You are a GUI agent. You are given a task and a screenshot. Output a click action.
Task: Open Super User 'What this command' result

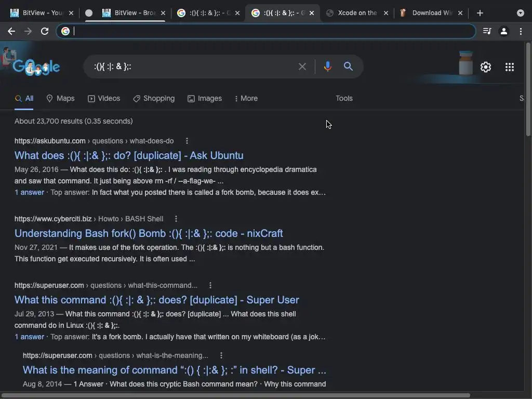tap(157, 300)
